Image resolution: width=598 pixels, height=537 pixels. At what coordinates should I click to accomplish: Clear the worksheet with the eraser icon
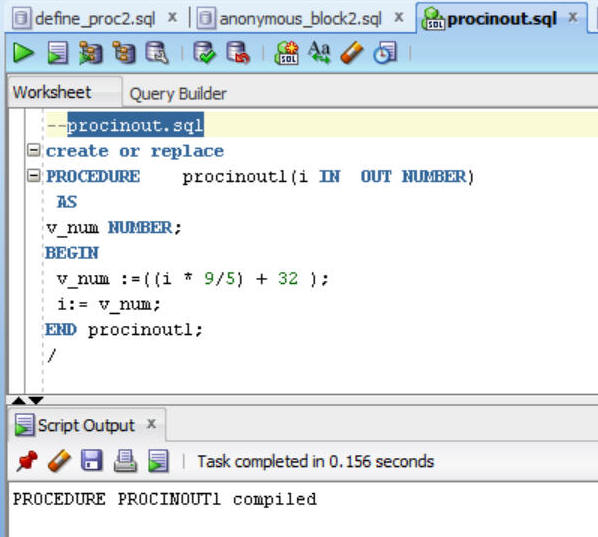[x=352, y=53]
